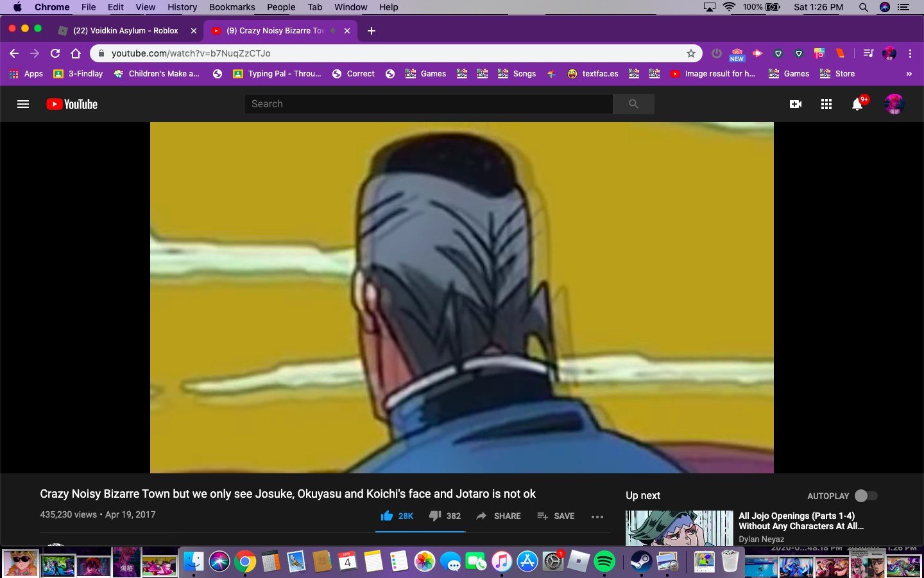This screenshot has width=924, height=578.
Task: Open the Chrome three-dot menu
Action: coord(910,53)
